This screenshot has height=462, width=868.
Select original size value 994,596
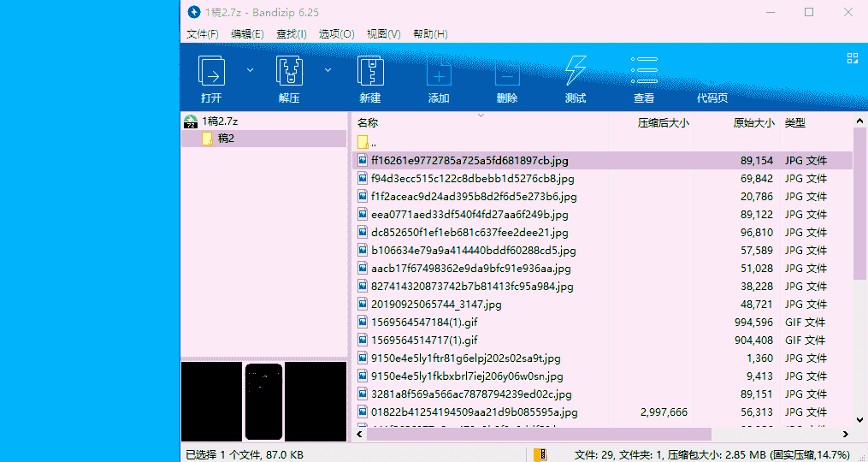(754, 322)
